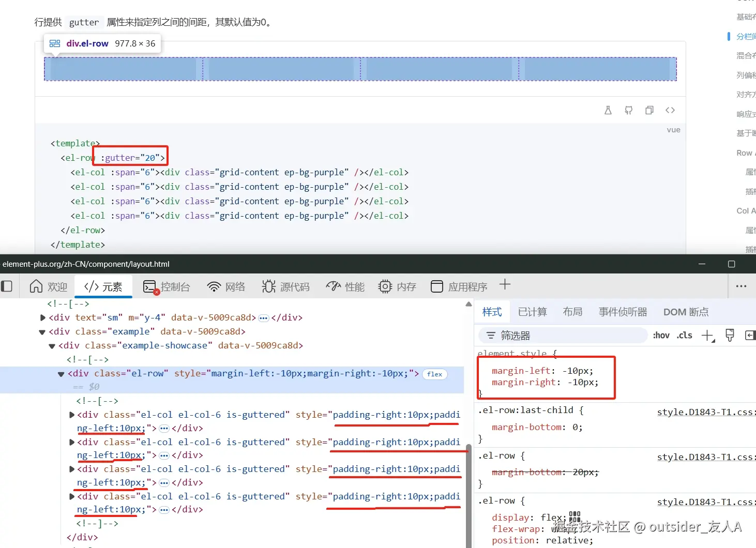This screenshot has height=548, width=756.
Task: Open the 应用程序 application tab
Action: click(459, 286)
